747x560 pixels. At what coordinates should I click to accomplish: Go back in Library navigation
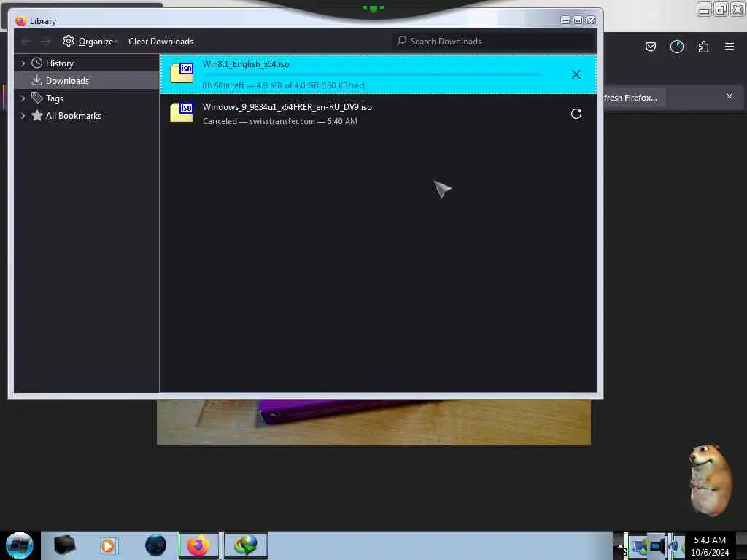pos(26,42)
